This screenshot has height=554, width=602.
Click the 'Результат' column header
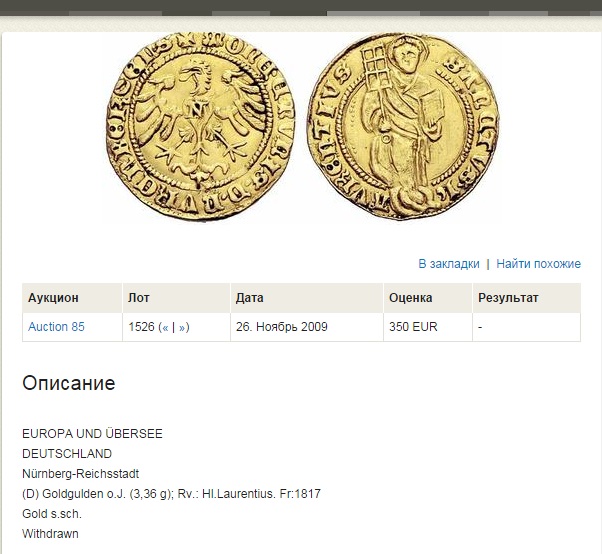pyautogui.click(x=508, y=298)
